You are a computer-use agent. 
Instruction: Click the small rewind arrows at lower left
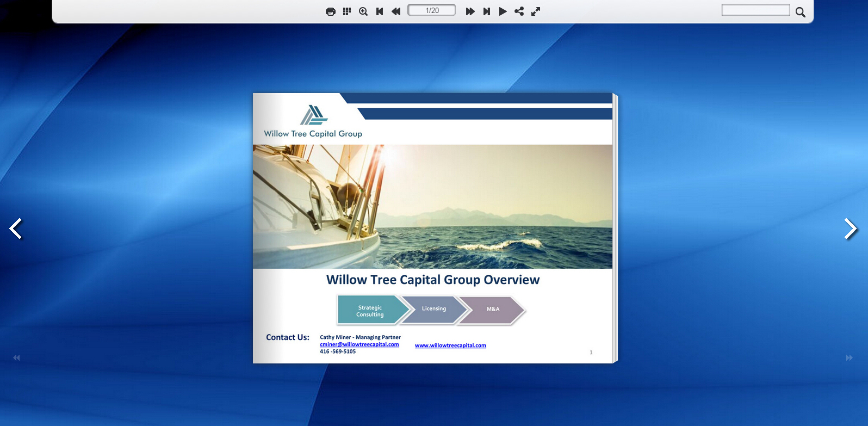[x=16, y=357]
